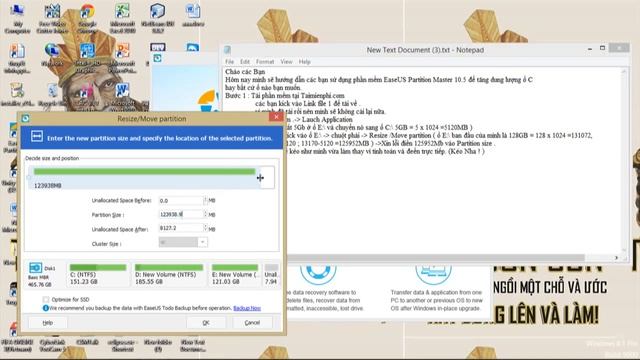640x360 pixels.
Task: Select the C: (NTFS) 151.23 GB partition block
Action: pyautogui.click(x=98, y=274)
